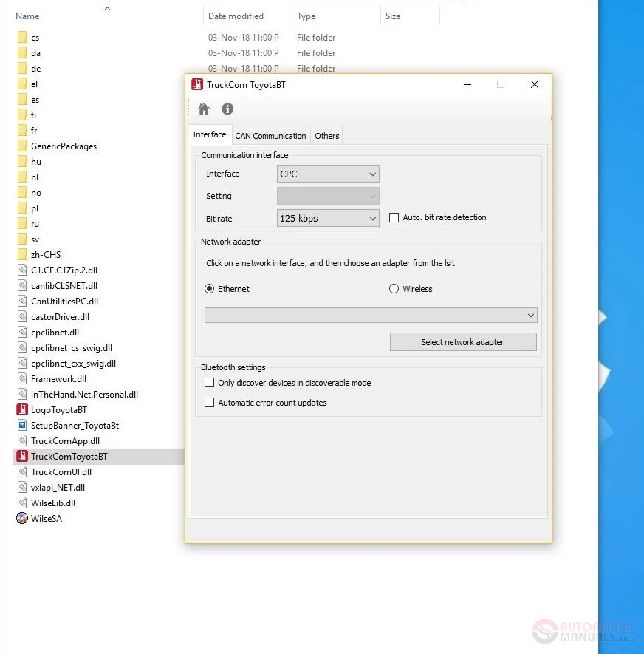The image size is (644, 654).
Task: Sort files by Name column header
Action: tap(27, 16)
